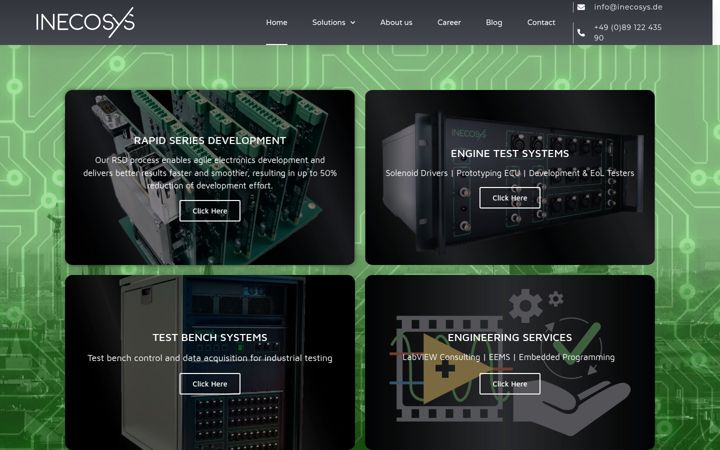
Task: Select the Rapid Series Development heading
Action: pyautogui.click(x=210, y=141)
